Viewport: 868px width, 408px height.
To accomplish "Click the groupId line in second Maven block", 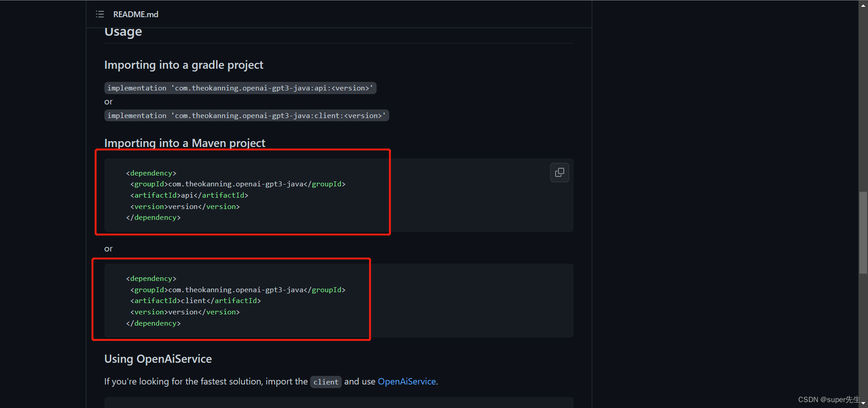I will click(238, 290).
